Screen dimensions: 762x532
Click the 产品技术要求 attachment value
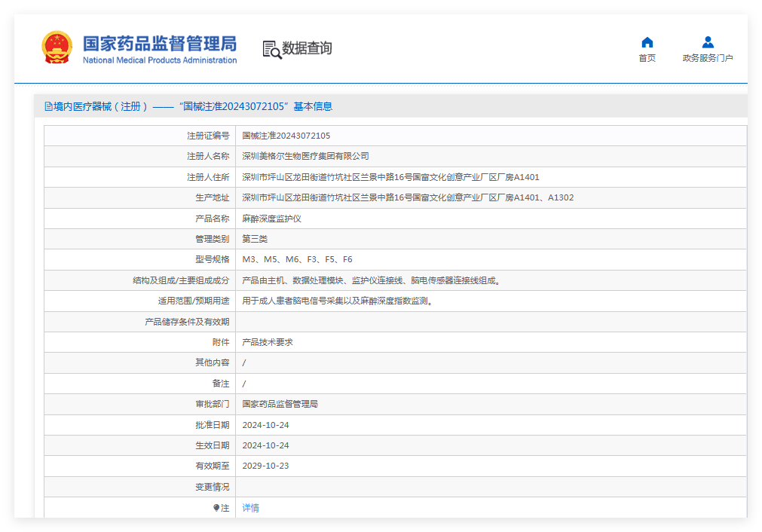pos(268,342)
